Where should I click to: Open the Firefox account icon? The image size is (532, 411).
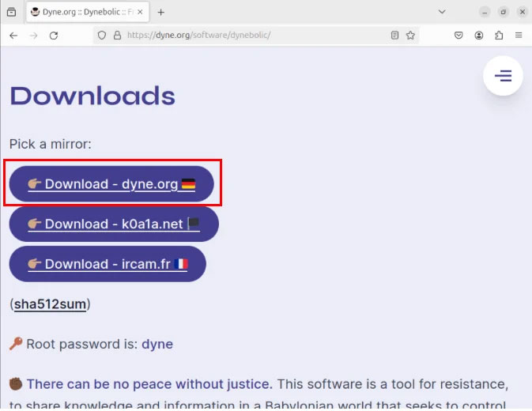pyautogui.click(x=479, y=35)
